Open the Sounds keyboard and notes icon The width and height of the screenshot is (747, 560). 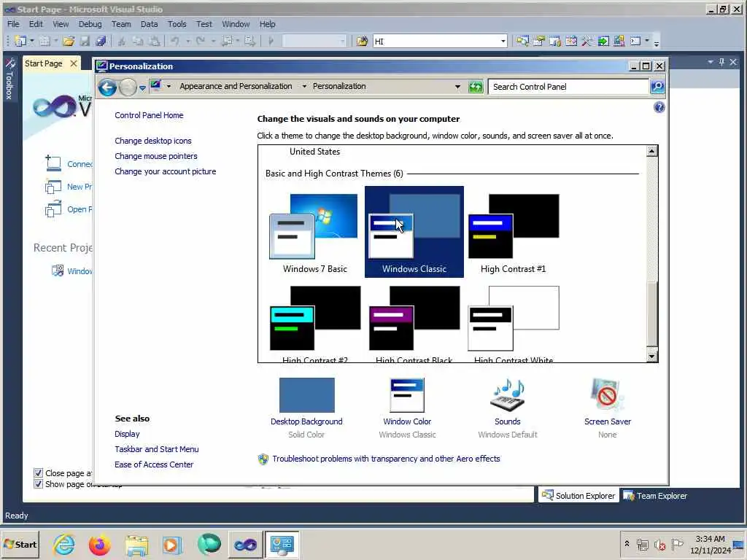click(x=508, y=395)
